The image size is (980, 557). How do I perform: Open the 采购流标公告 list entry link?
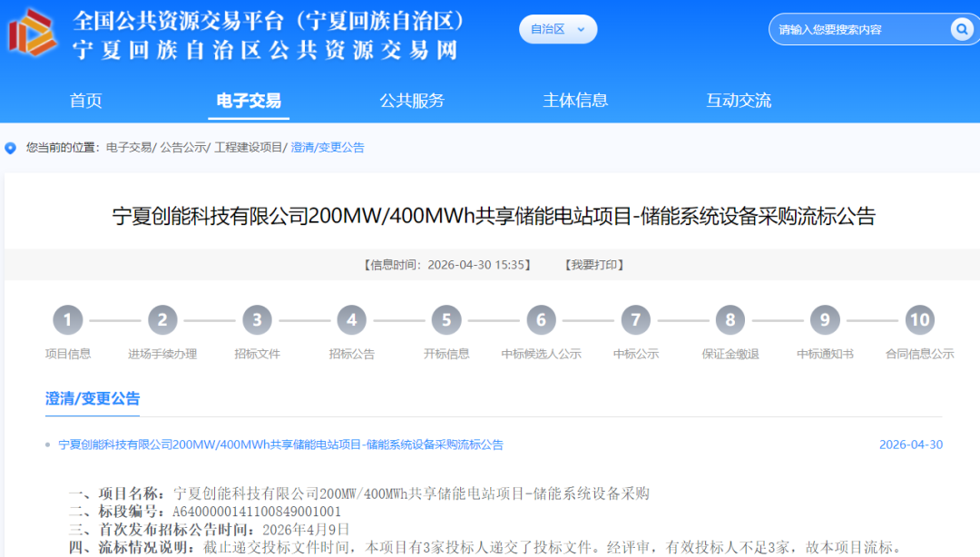[x=280, y=445]
